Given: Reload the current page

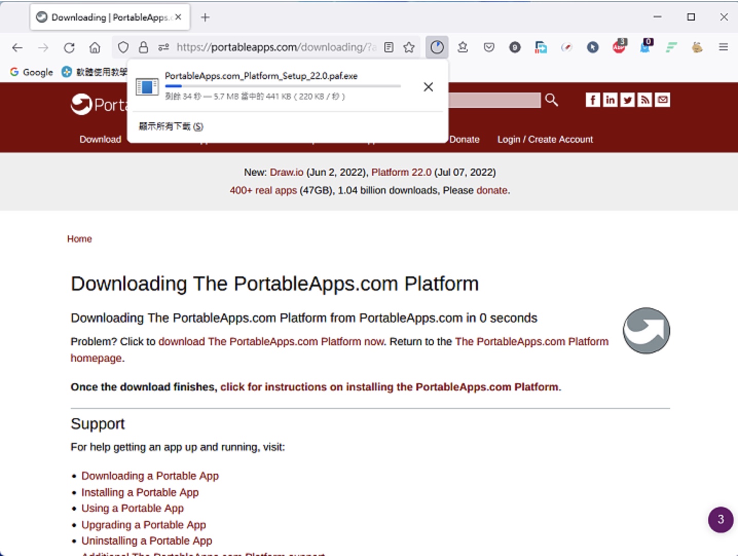Looking at the screenshot, I should click(69, 48).
